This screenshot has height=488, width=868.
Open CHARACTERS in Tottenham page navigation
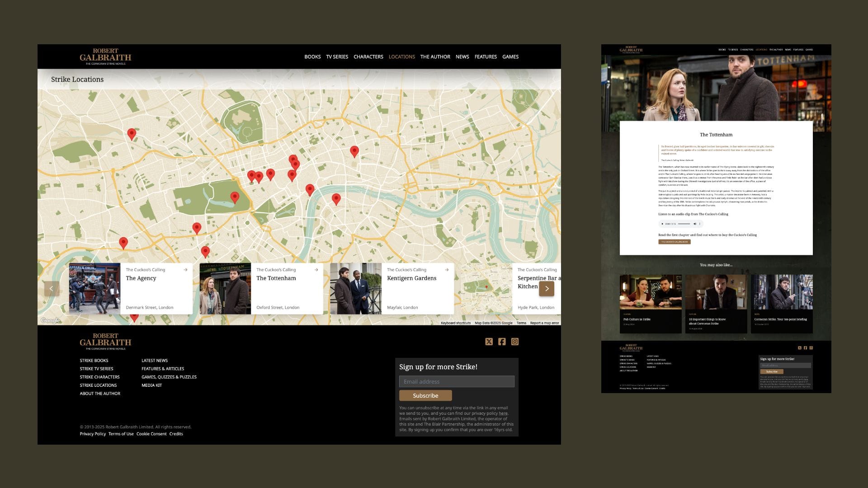coord(747,50)
